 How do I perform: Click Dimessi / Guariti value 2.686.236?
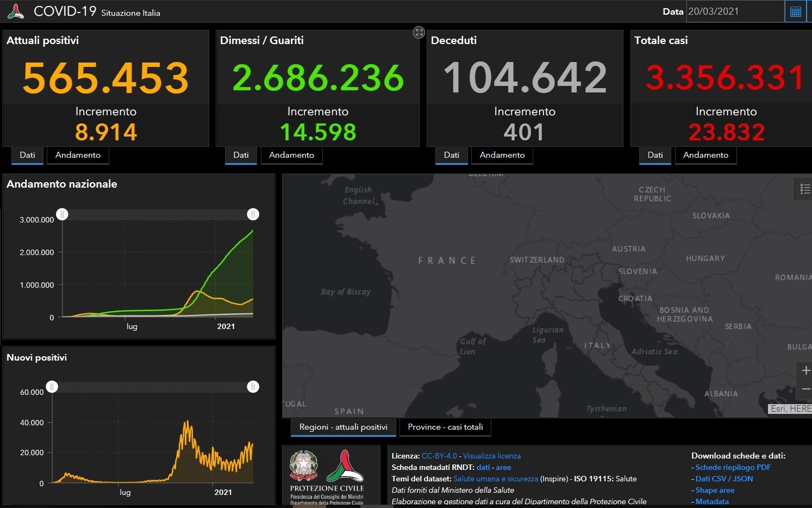click(x=318, y=78)
